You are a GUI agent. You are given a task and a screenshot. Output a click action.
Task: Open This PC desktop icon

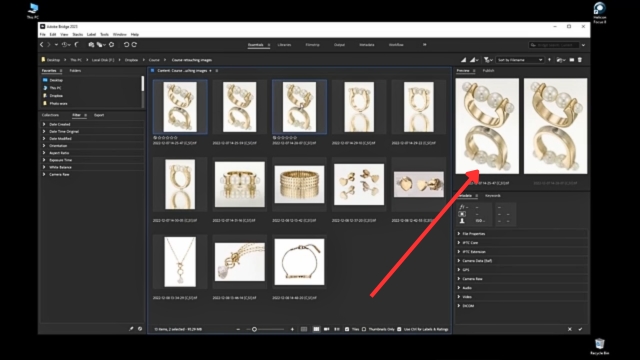tap(33, 11)
